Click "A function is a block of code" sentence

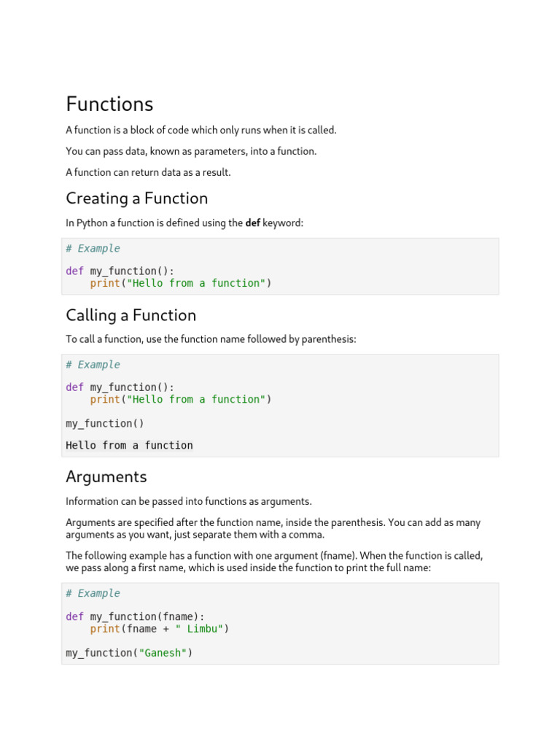pos(201,130)
